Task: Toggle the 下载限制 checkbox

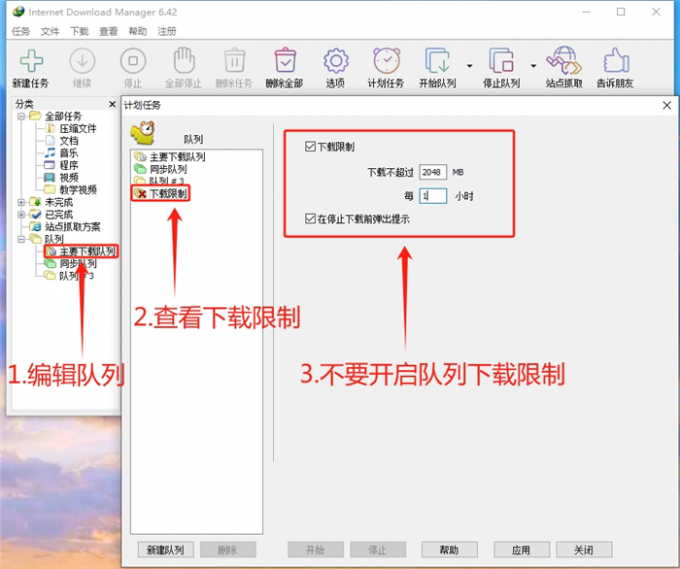Action: pyautogui.click(x=310, y=147)
